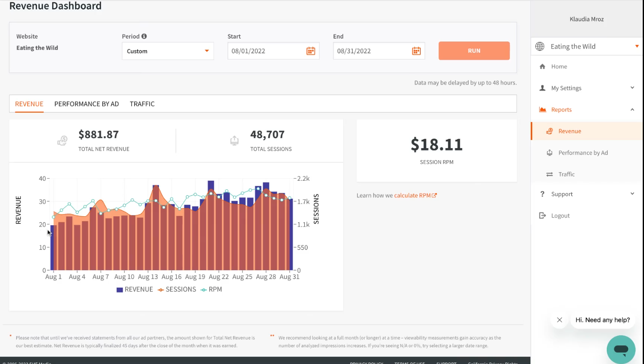The image size is (644, 364).
Task: Click the $18.11 session RPM value
Action: [437, 145]
